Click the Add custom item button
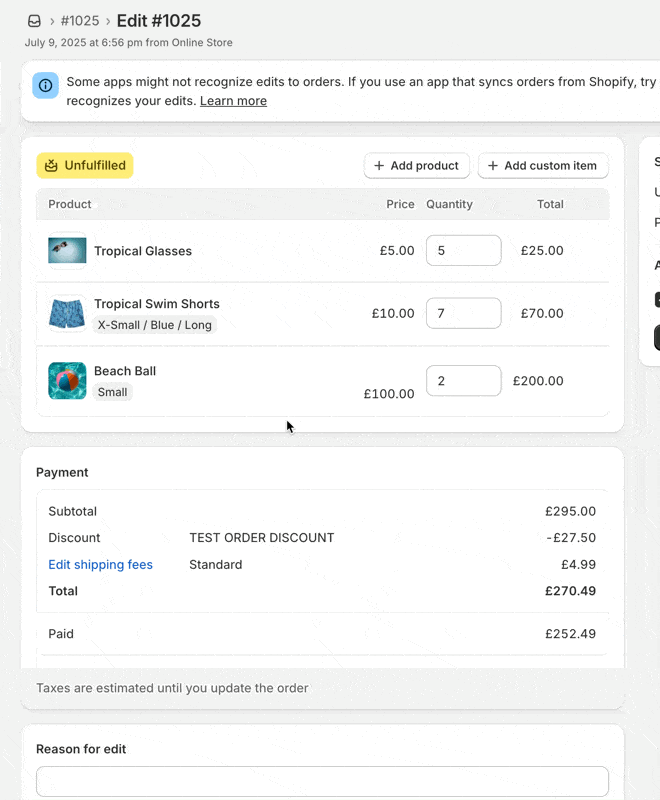This screenshot has height=800, width=660. coord(542,166)
